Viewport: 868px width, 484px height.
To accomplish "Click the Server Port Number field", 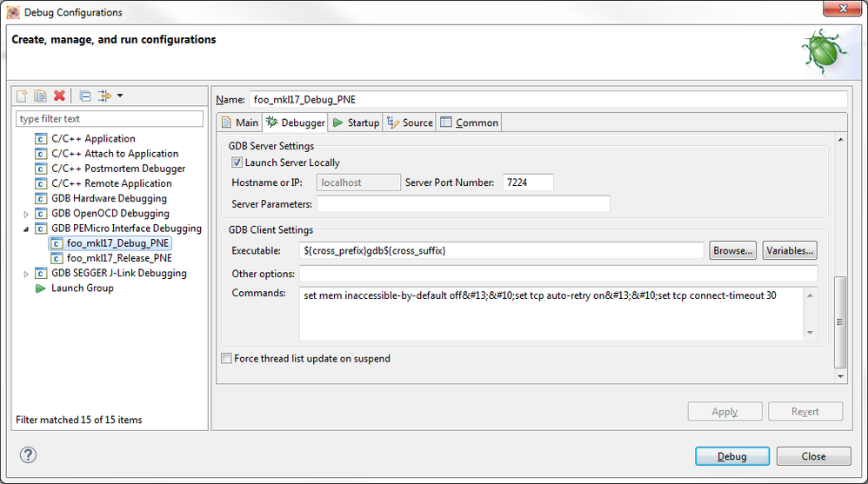I will [528, 182].
